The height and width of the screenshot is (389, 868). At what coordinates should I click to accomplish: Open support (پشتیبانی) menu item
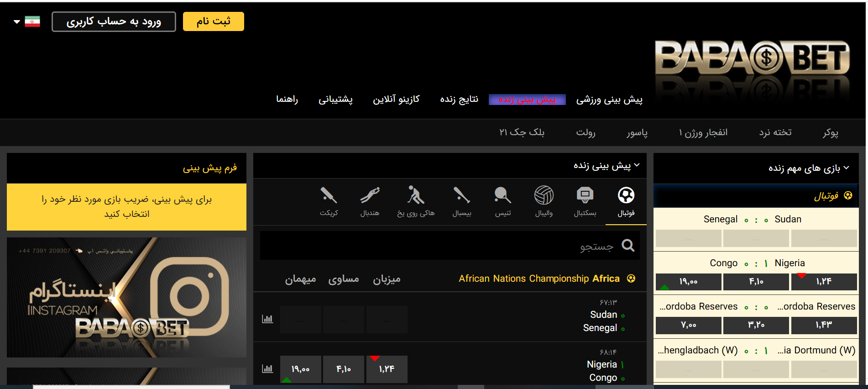click(x=335, y=99)
